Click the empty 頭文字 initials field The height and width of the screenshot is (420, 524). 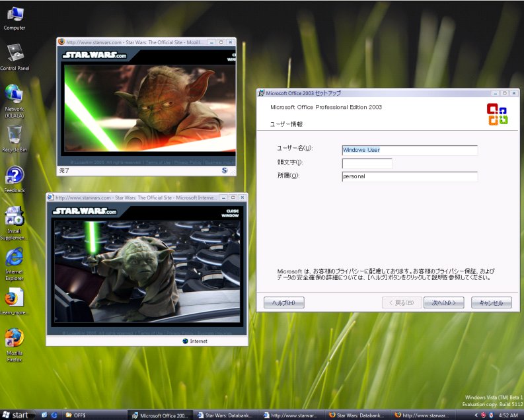coord(367,163)
